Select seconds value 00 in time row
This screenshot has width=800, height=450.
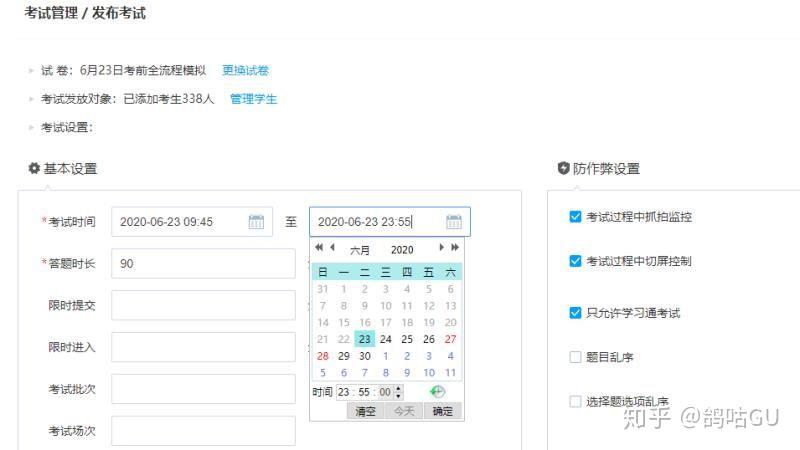(x=385, y=392)
